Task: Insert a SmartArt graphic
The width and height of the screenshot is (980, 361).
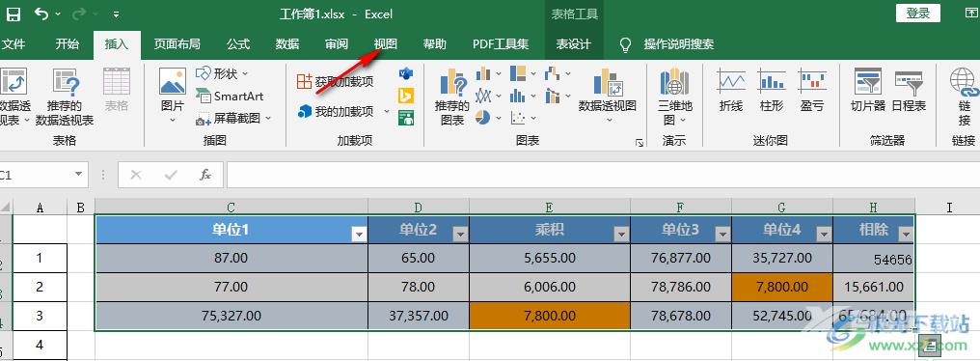Action: 230,97
